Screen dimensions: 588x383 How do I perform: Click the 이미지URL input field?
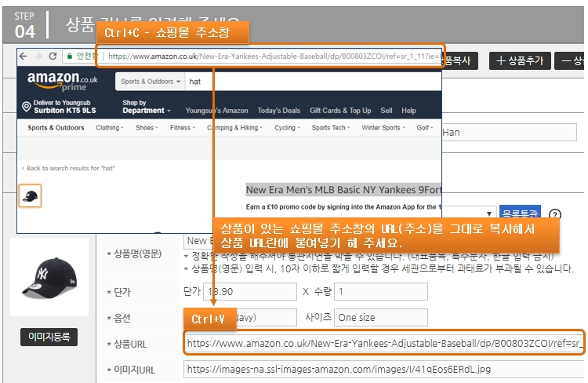(384, 370)
